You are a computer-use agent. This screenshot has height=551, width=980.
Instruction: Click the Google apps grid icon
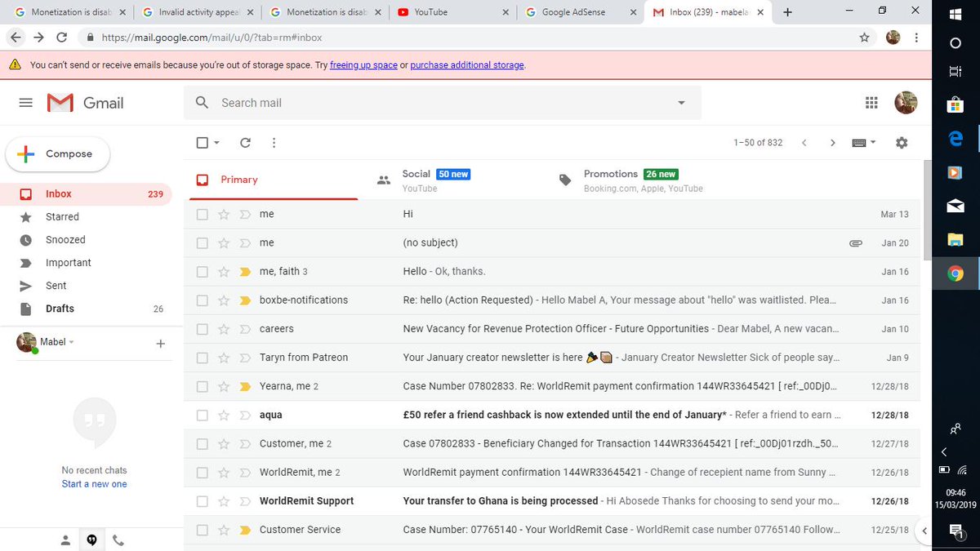[871, 103]
